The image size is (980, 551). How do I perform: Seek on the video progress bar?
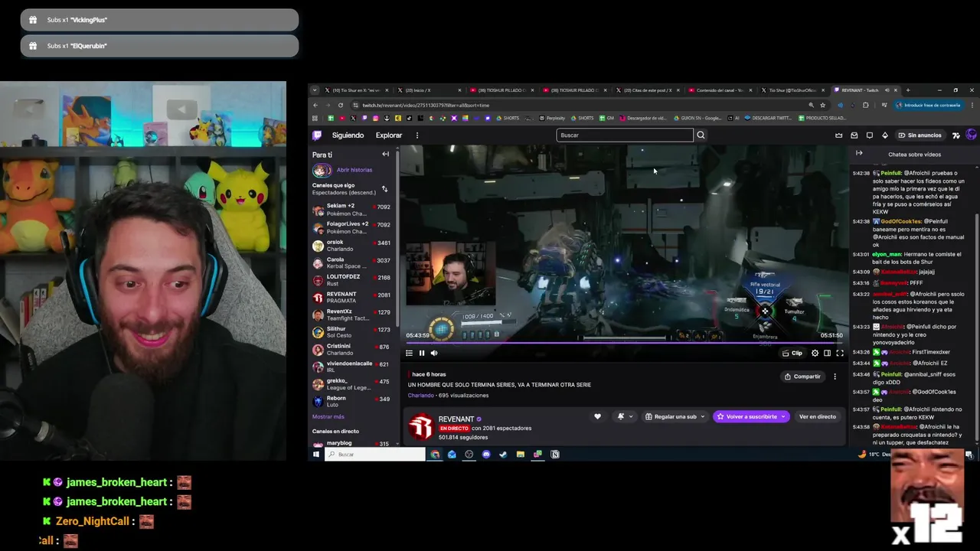click(623, 343)
